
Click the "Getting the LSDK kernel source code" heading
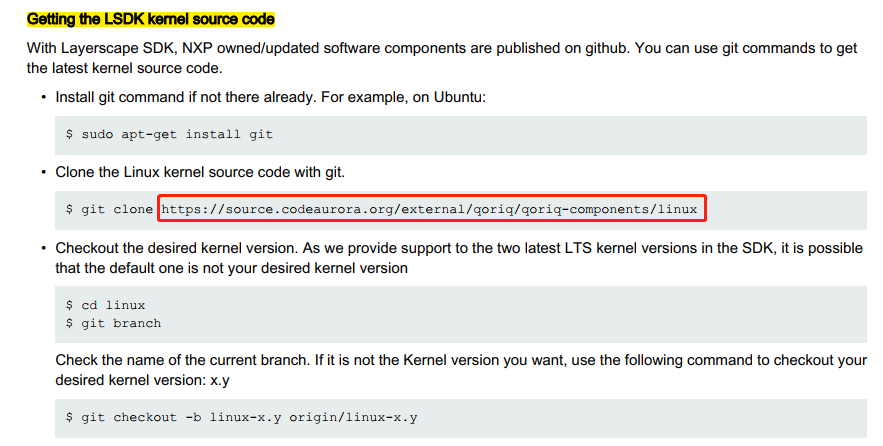coord(150,20)
